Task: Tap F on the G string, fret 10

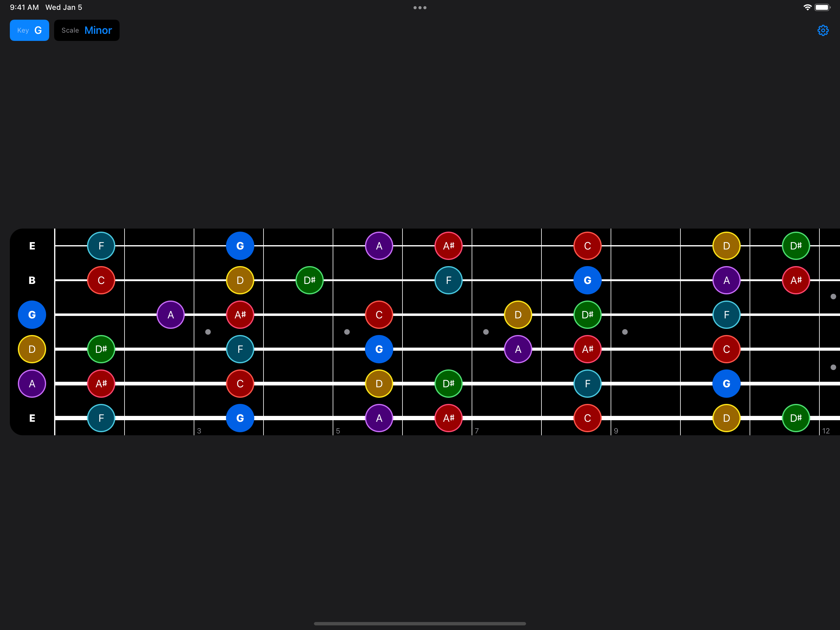Action: pos(727,315)
